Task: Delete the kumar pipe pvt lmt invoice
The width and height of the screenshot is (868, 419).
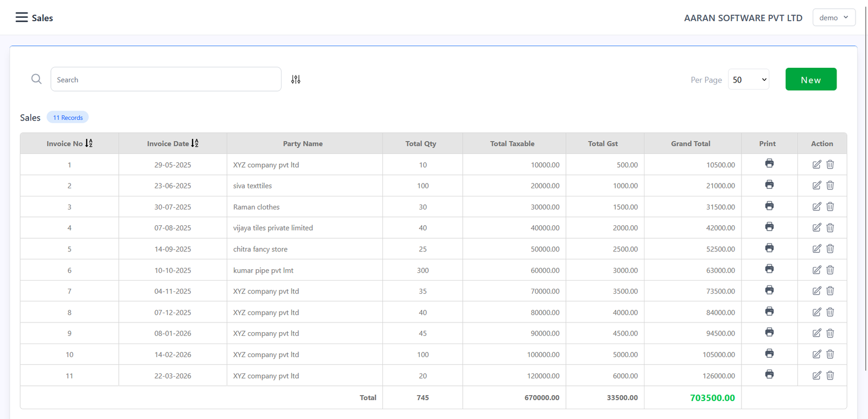Action: pyautogui.click(x=830, y=270)
